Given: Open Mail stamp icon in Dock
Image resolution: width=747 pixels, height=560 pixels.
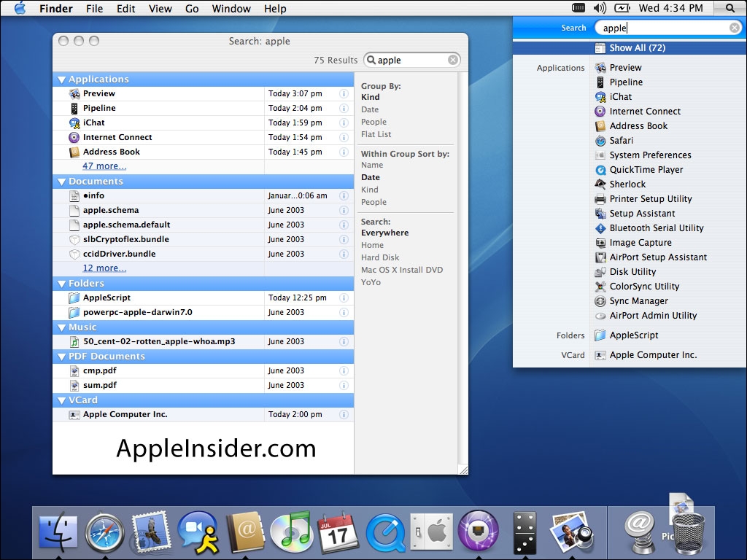Looking at the screenshot, I should click(151, 531).
